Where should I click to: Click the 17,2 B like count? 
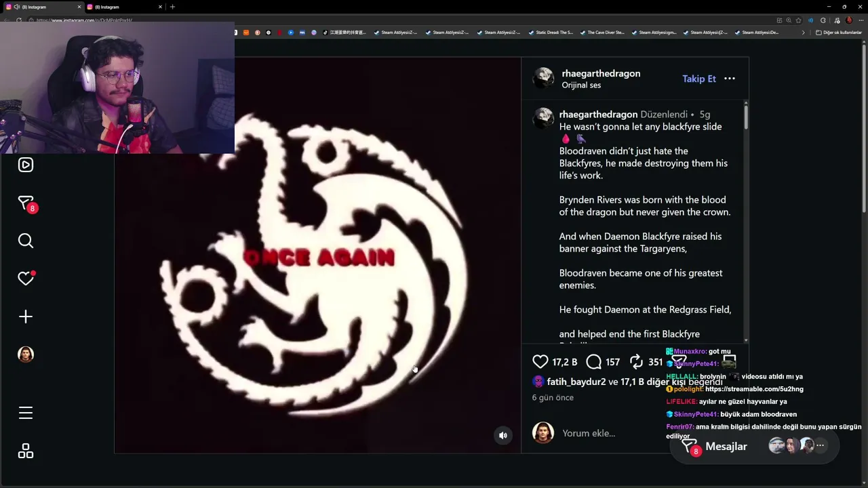[x=565, y=362]
